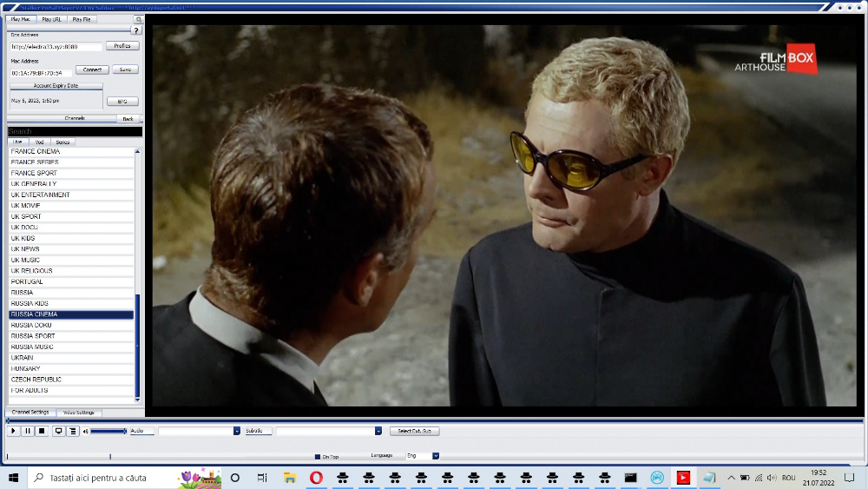Open the Windows Start menu
The width and height of the screenshot is (868, 489).
(14, 478)
